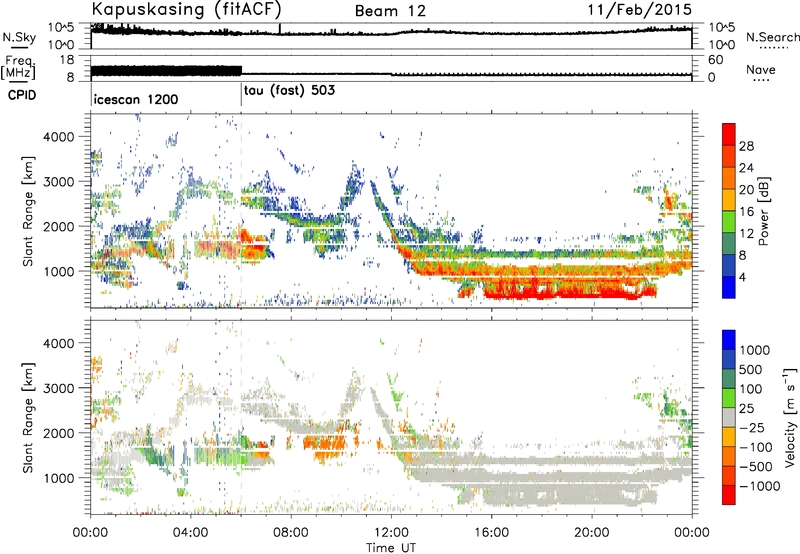Click the Power color bar red segment
The image size is (800, 554).
(x=729, y=134)
